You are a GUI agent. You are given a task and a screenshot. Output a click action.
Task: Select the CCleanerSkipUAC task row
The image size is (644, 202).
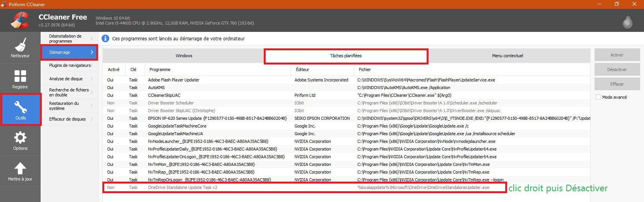(x=347, y=95)
